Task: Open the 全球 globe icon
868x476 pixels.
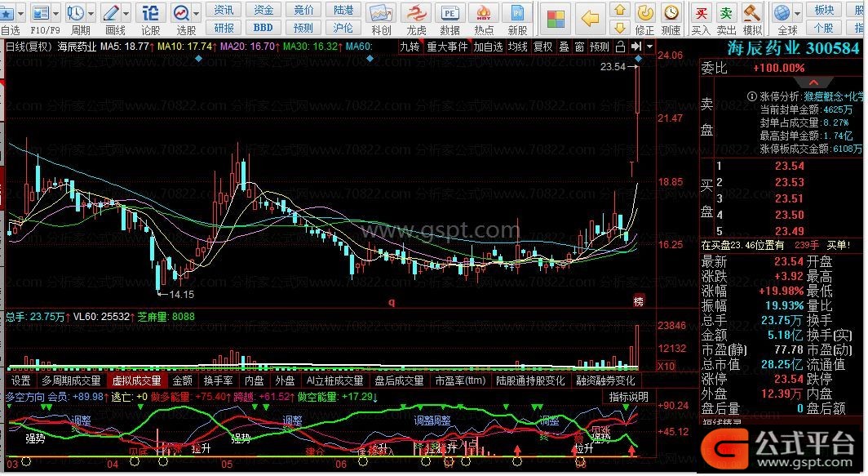Action: pos(782,13)
